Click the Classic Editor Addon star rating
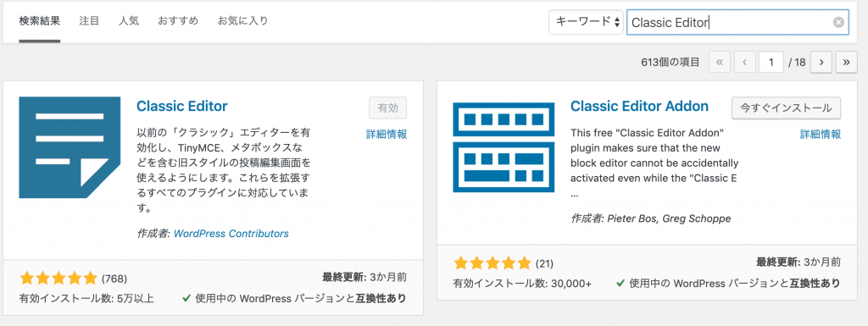The height and width of the screenshot is (326, 868). [492, 262]
